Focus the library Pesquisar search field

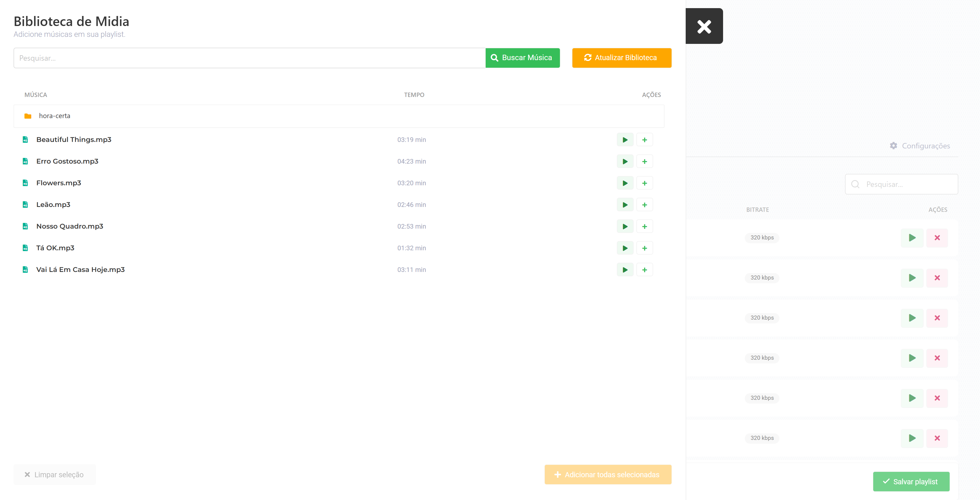[x=249, y=58]
